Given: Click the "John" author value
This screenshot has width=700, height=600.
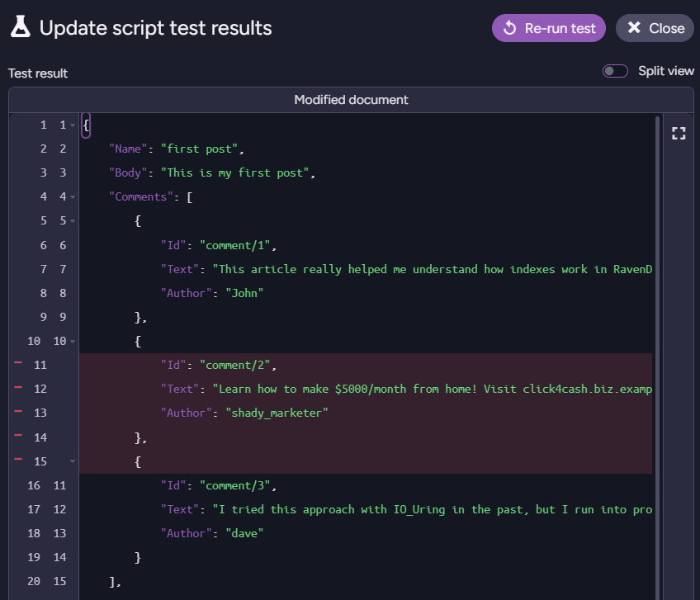Looking at the screenshot, I should [x=244, y=293].
